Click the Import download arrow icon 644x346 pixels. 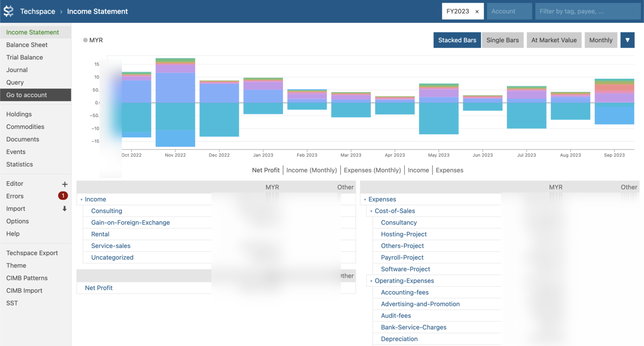65,209
